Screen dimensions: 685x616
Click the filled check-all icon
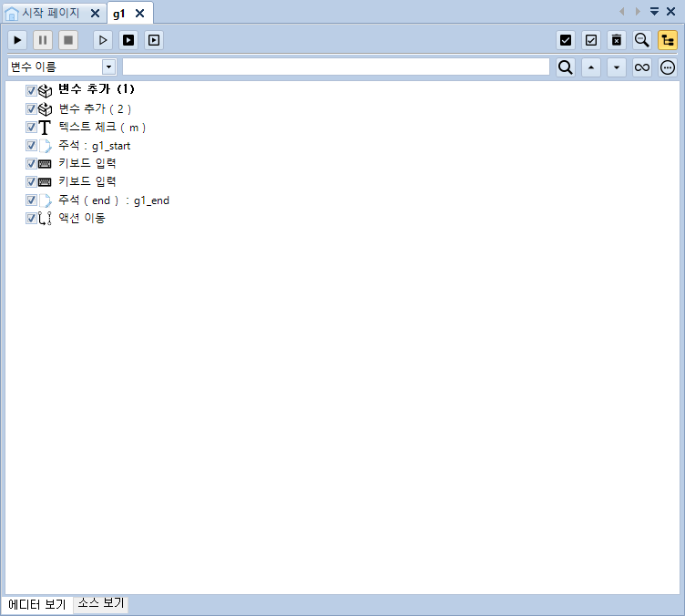click(x=566, y=40)
